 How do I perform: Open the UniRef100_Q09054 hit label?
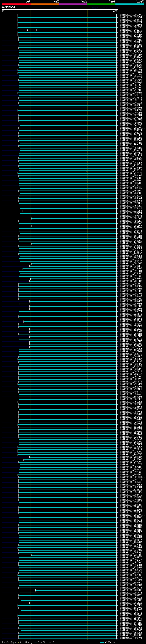pos(131,239)
